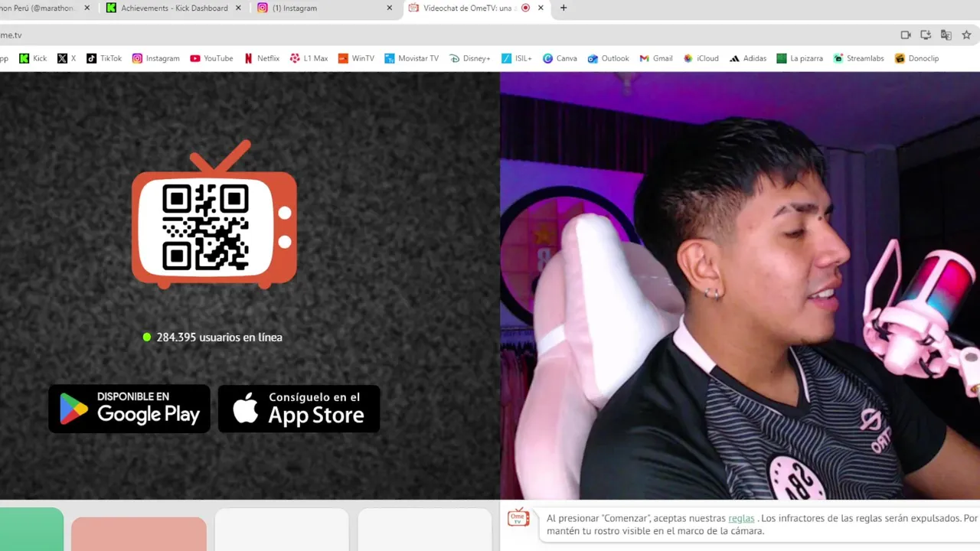Open the Gmail bookmark

pos(656,58)
